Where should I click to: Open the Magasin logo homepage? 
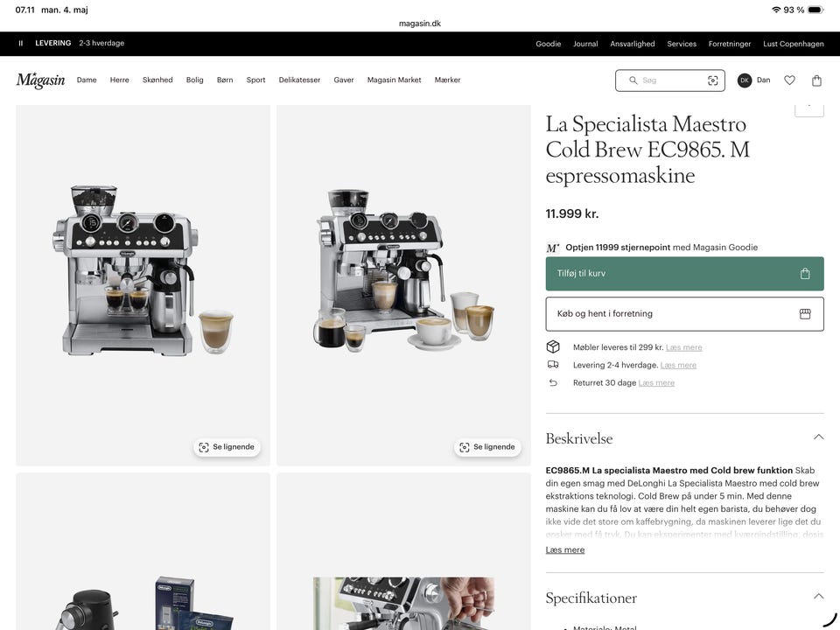click(41, 80)
